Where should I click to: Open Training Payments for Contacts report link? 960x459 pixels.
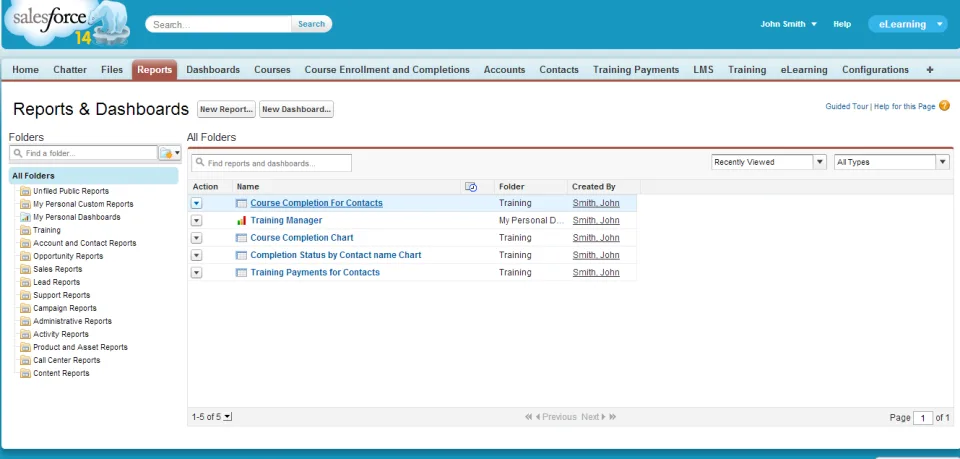[315, 272]
